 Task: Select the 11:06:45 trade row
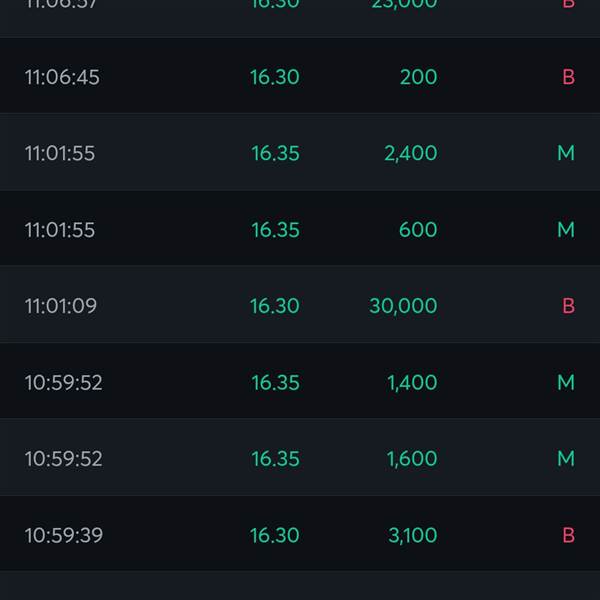pos(300,76)
